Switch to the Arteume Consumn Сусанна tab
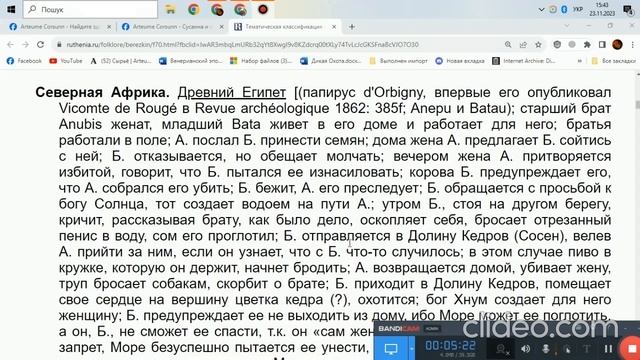Image resolution: width=640 pixels, height=360 pixels. [172, 27]
